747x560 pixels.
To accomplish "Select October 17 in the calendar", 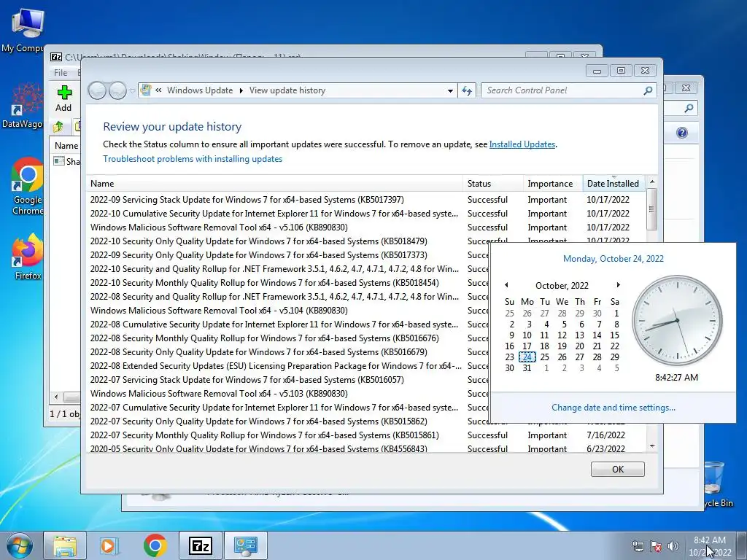I will pyautogui.click(x=527, y=346).
